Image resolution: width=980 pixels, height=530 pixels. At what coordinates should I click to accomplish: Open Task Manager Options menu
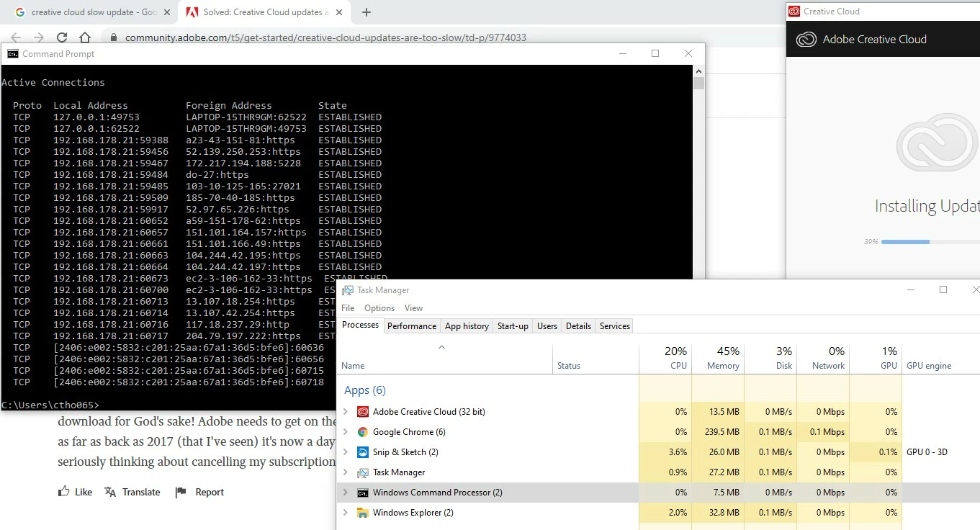(x=379, y=308)
